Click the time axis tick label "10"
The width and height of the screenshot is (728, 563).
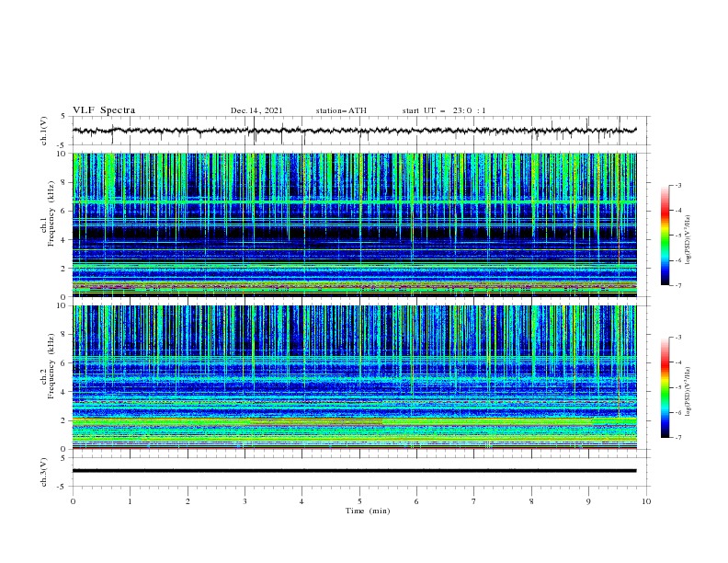(646, 501)
